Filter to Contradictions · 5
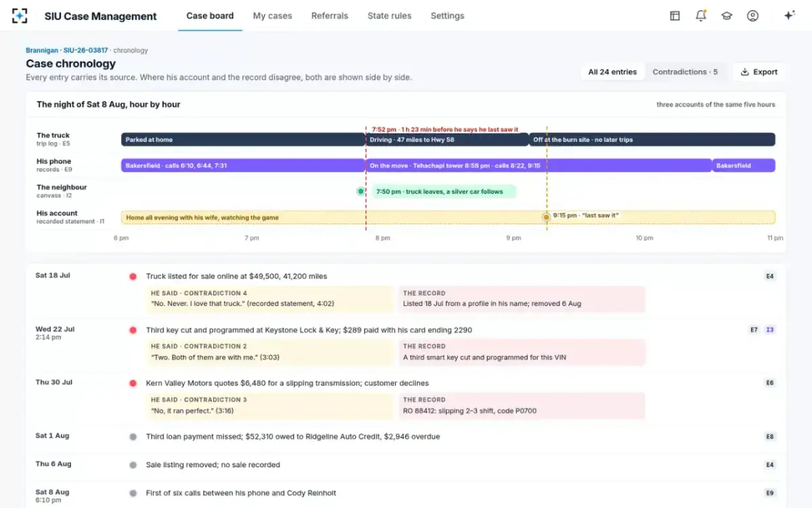Screen dimensions: 812x508 tap(685, 72)
